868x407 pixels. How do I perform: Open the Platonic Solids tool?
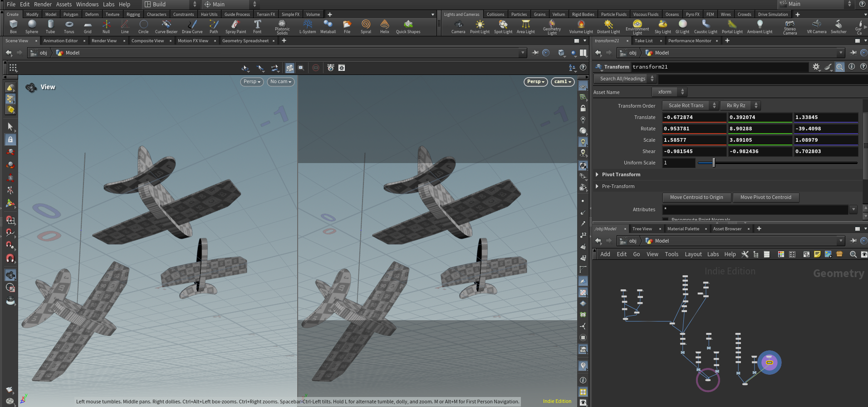(x=282, y=27)
